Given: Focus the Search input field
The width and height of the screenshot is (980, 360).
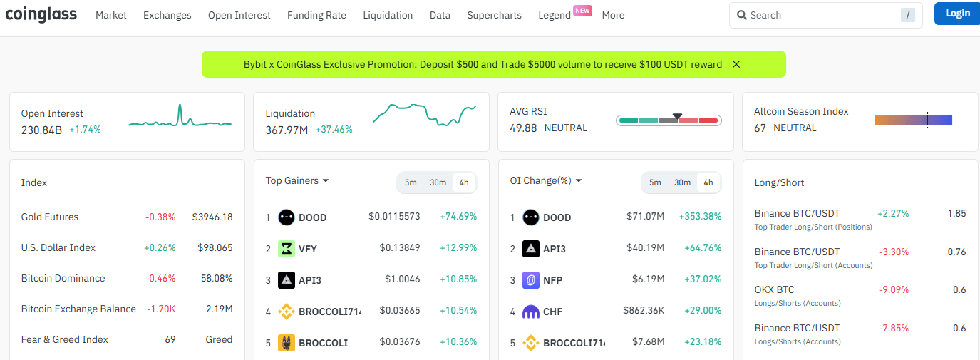Looking at the screenshot, I should point(820,15).
